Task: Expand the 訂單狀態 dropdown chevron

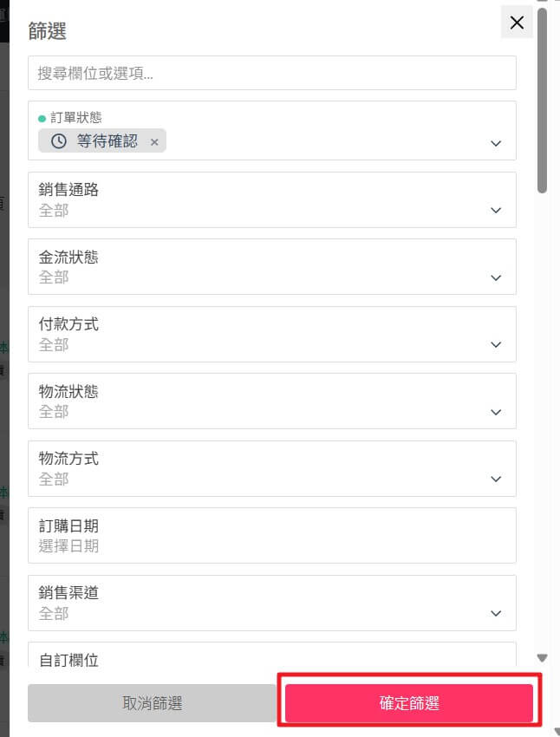Action: pyautogui.click(x=496, y=143)
